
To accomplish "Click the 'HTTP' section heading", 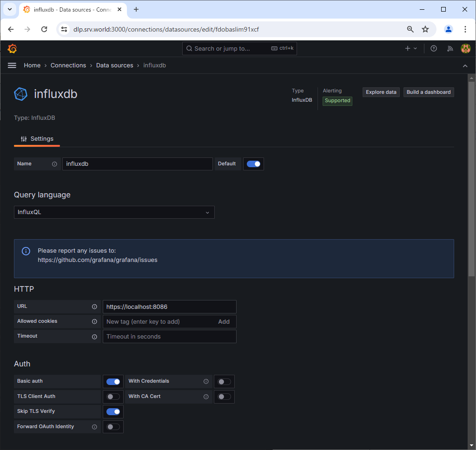I will (24, 289).
